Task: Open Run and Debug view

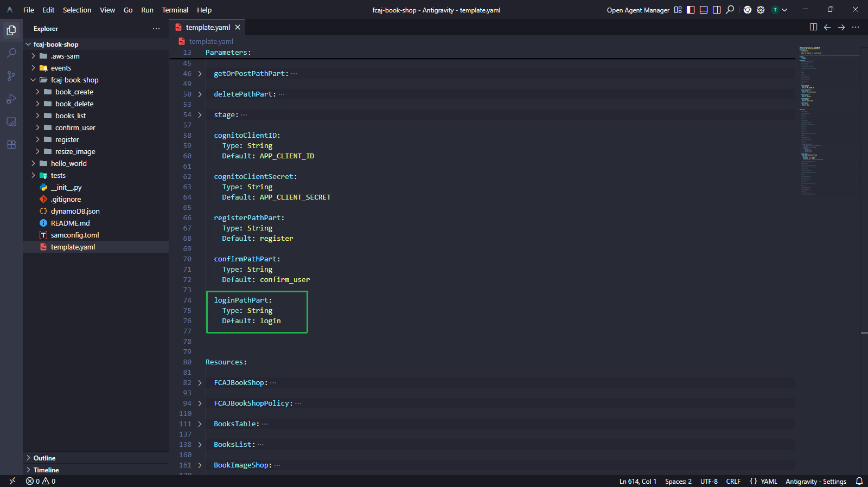Action: pyautogui.click(x=11, y=99)
